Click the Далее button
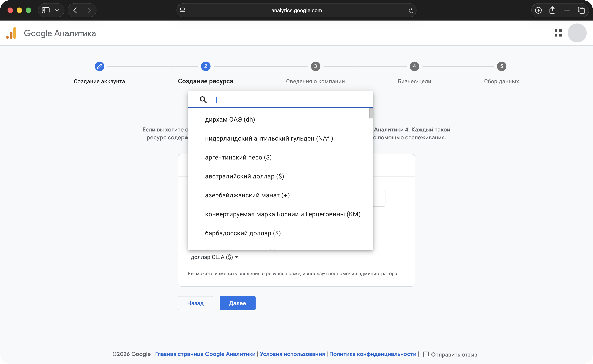Image resolution: width=593 pixels, height=364 pixels. click(x=237, y=303)
